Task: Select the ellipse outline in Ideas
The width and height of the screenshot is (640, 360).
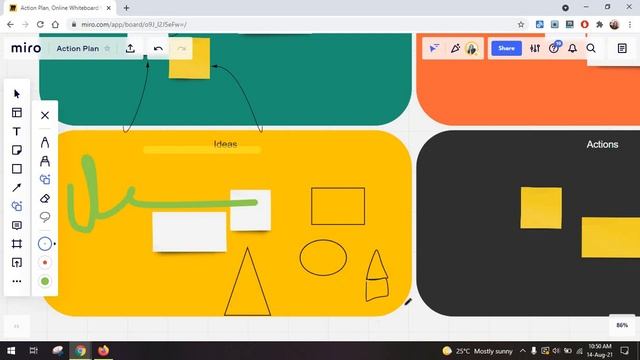Action: coord(323,258)
